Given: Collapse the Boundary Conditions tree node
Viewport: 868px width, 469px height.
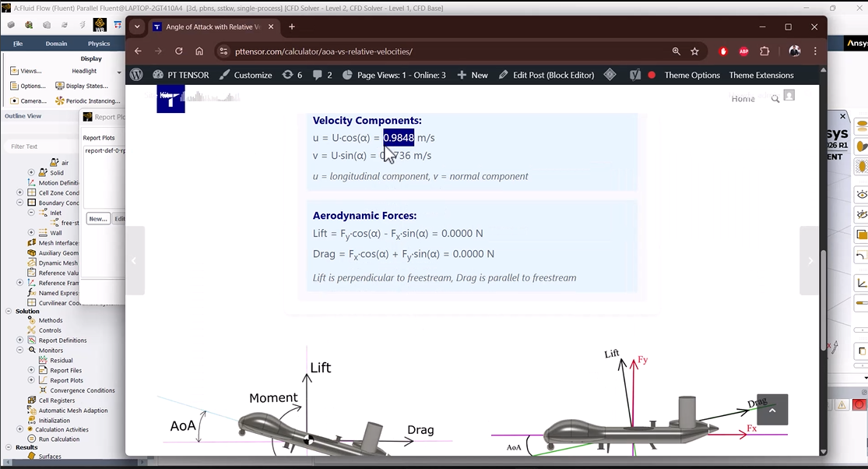Looking at the screenshot, I should 21,203.
